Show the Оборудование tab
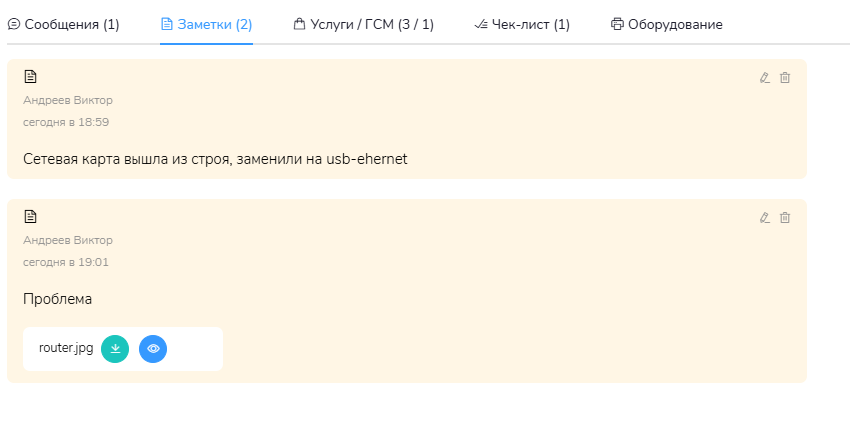 [666, 24]
